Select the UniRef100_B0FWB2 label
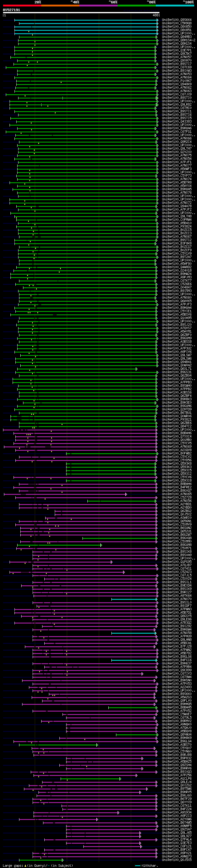 (x=176, y=454)
